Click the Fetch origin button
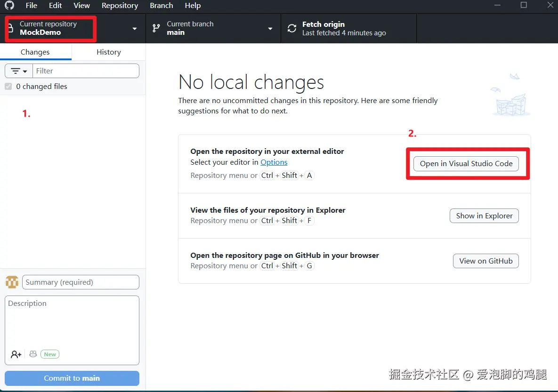Viewport: 558px width, 392px height. point(348,28)
